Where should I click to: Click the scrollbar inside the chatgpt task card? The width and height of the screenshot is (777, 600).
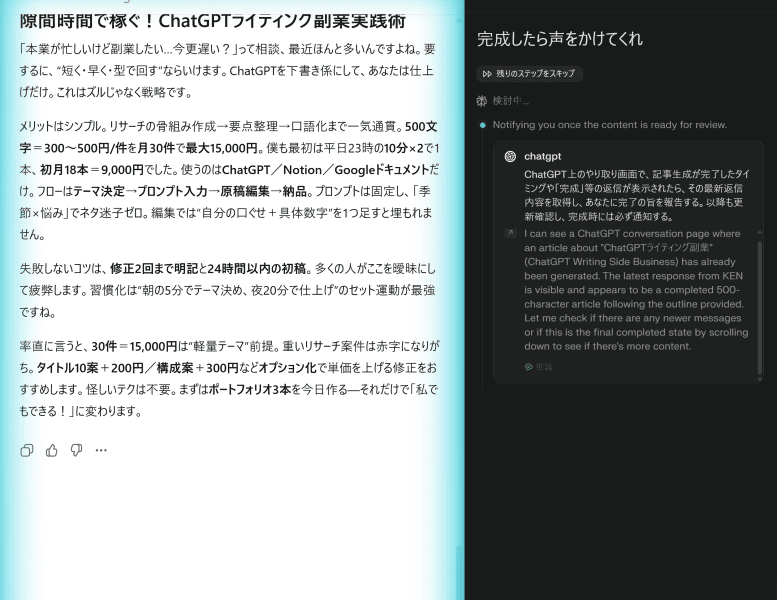click(759, 300)
